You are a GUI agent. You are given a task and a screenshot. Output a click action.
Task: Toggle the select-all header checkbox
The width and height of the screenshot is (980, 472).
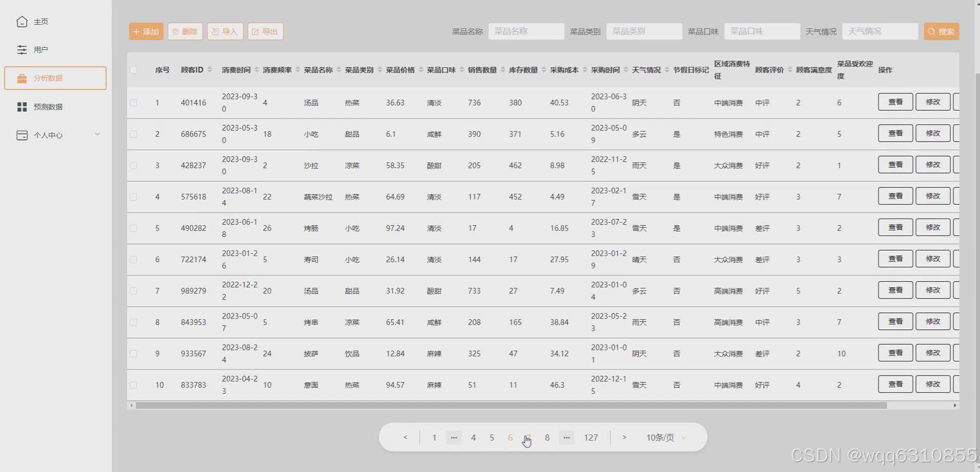coord(133,70)
